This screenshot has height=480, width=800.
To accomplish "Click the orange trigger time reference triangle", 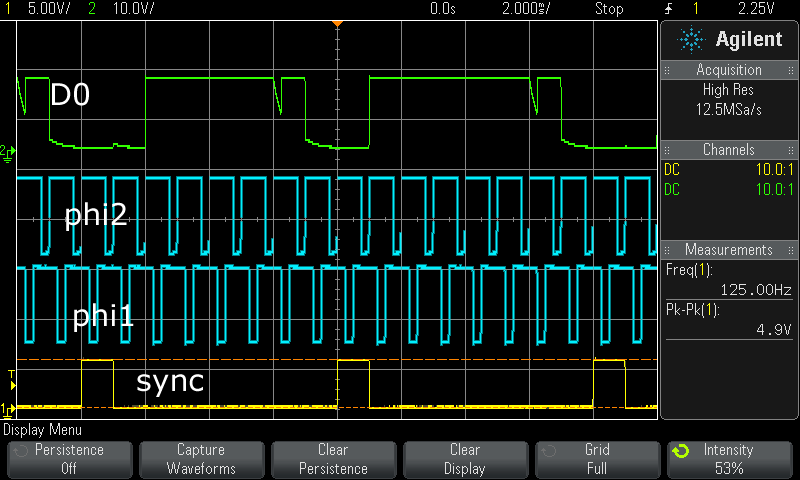I will tap(337, 22).
